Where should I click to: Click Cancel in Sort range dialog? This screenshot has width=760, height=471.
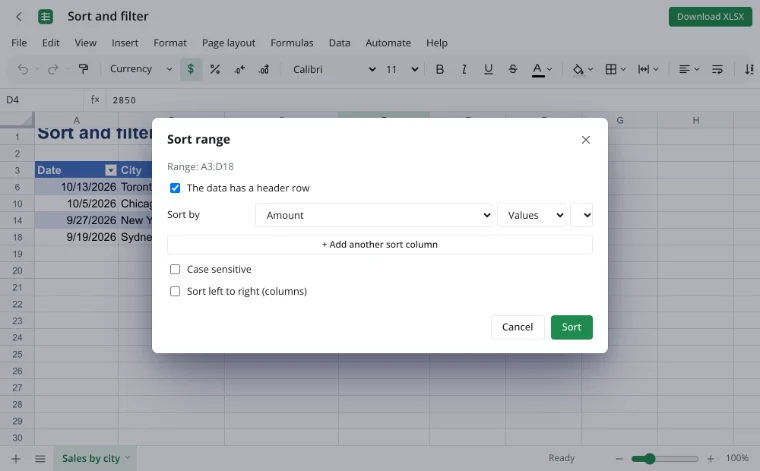[x=518, y=327]
